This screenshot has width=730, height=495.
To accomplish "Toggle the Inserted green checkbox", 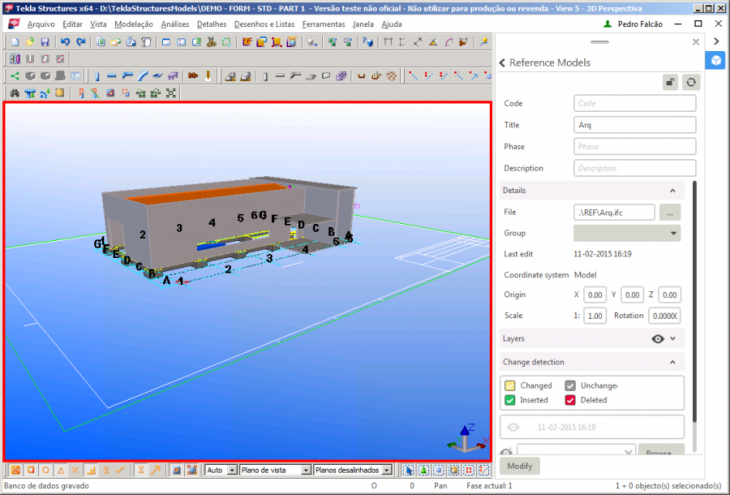I will (510, 400).
